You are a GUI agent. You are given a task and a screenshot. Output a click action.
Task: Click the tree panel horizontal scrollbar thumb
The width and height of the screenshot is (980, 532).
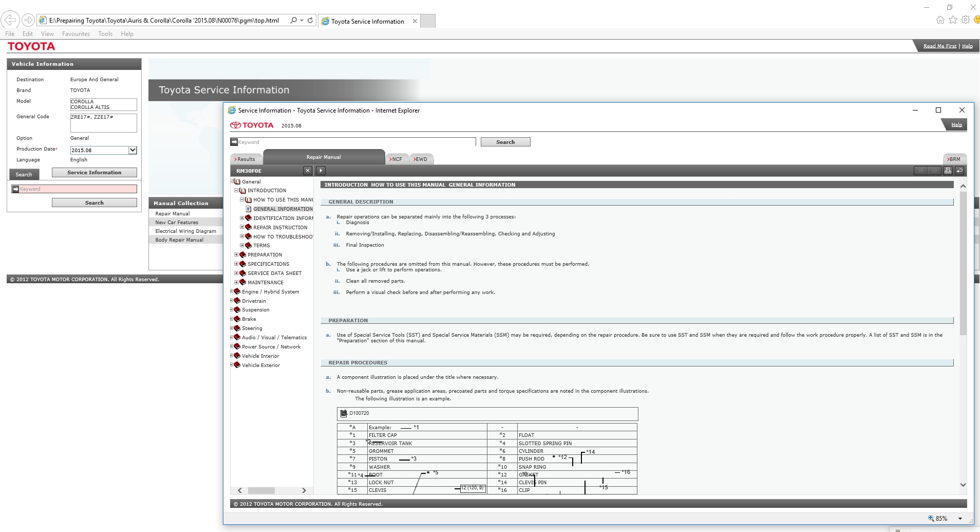pos(261,490)
